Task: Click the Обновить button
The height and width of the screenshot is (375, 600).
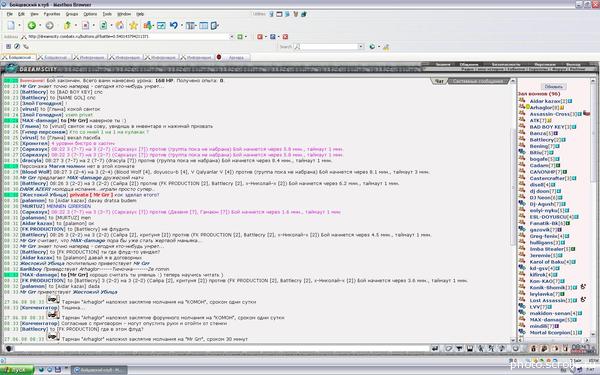Action: tap(553, 86)
